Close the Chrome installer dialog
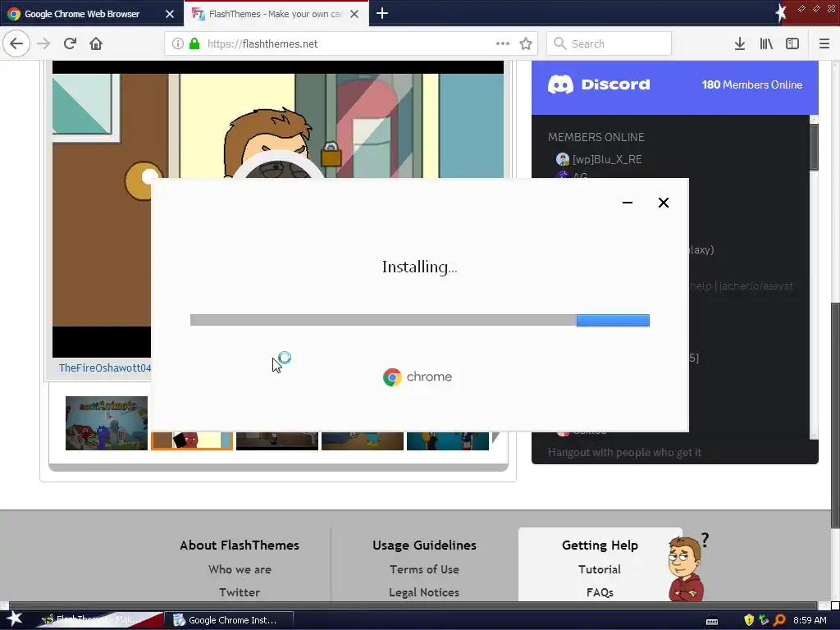Screen dimensions: 840x630 (663, 203)
